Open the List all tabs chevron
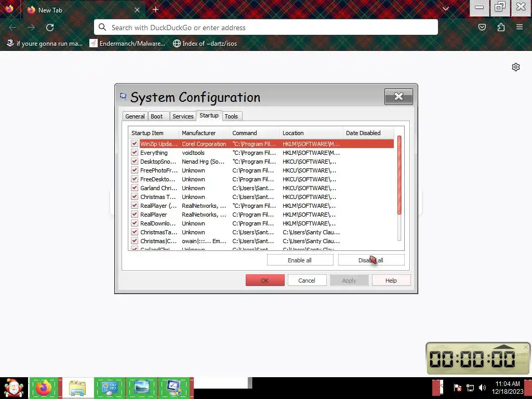 [x=446, y=9]
